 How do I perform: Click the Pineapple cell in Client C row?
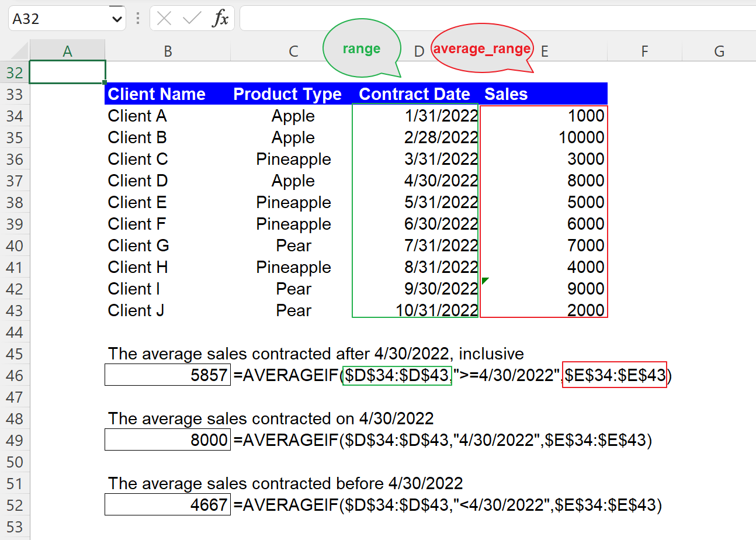[293, 159]
